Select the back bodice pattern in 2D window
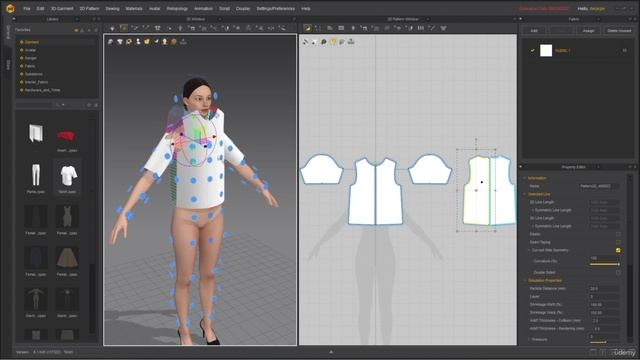The height and width of the screenshot is (360, 640). click(x=491, y=191)
